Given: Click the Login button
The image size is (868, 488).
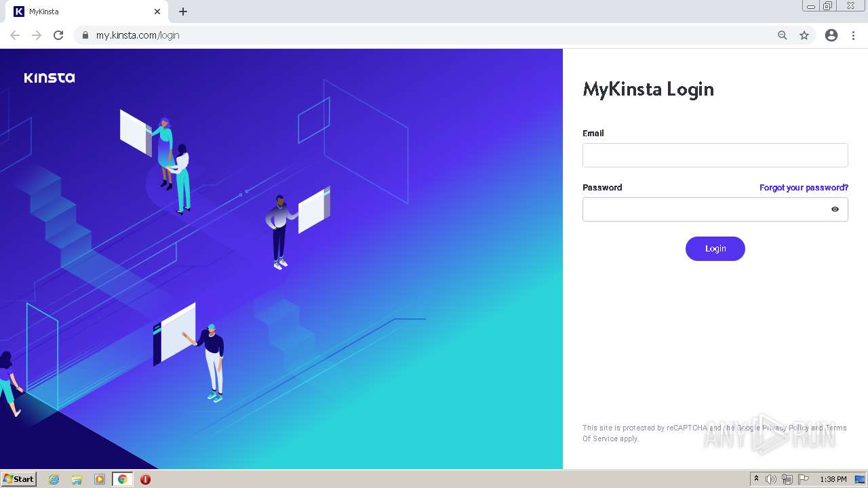Looking at the screenshot, I should click(x=715, y=249).
